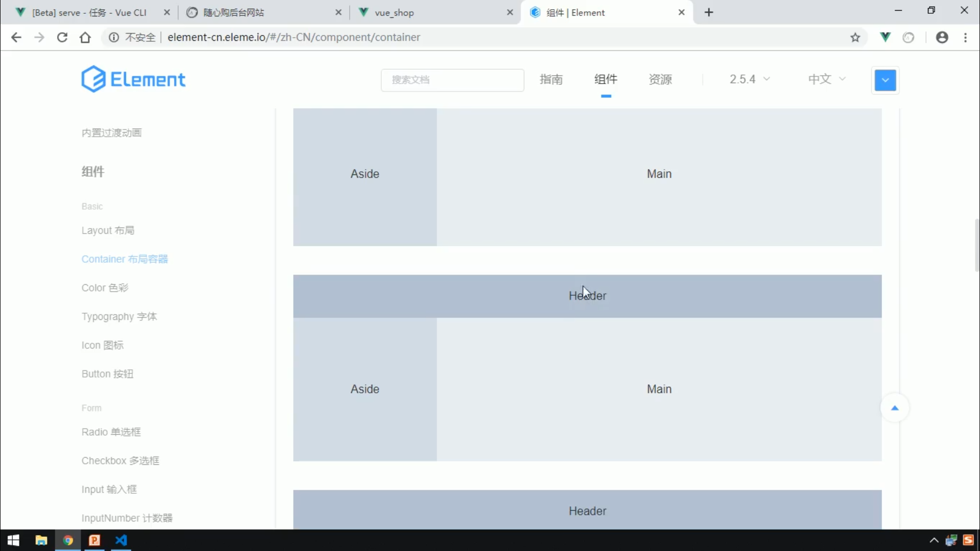Image resolution: width=980 pixels, height=551 pixels.
Task: Open PowerPoint from the taskbar
Action: click(x=94, y=540)
